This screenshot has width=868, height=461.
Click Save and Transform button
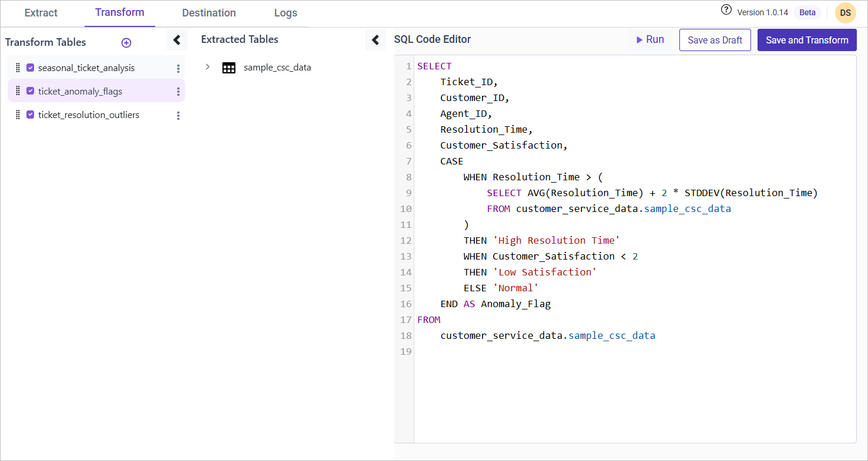point(806,40)
